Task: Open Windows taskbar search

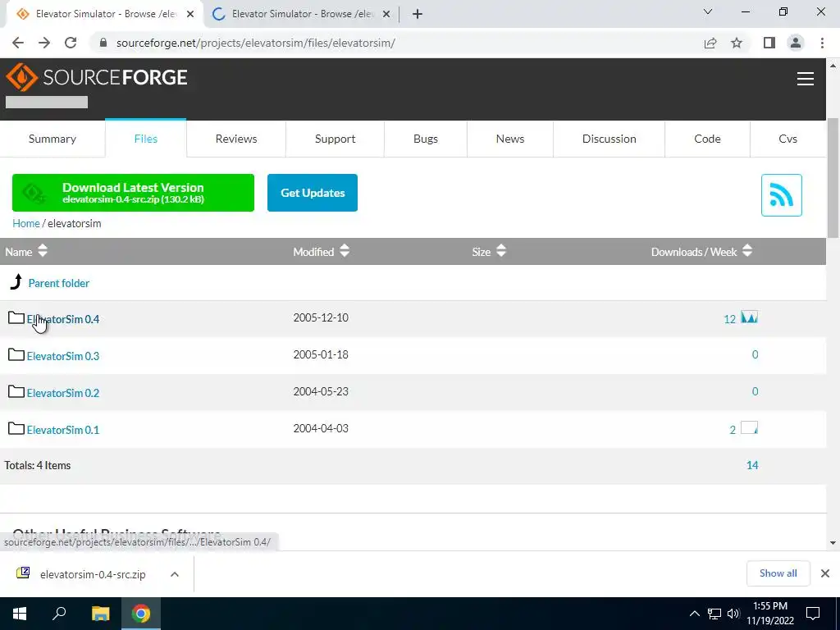Action: [59, 614]
